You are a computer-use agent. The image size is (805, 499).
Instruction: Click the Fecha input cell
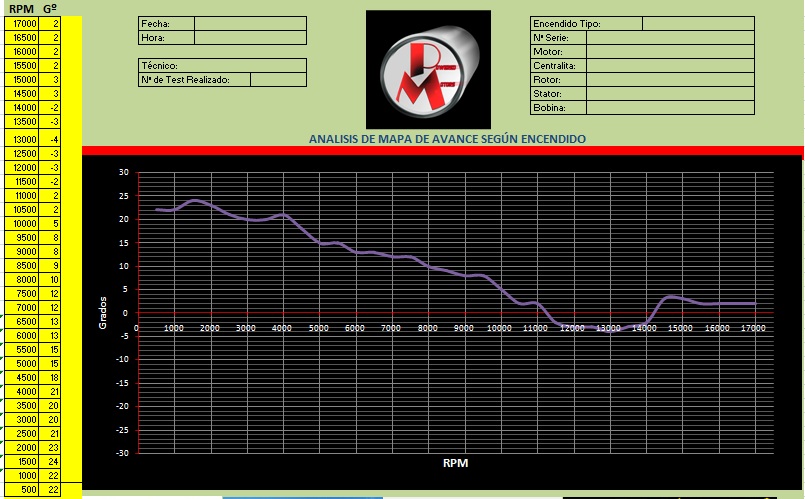[250, 23]
